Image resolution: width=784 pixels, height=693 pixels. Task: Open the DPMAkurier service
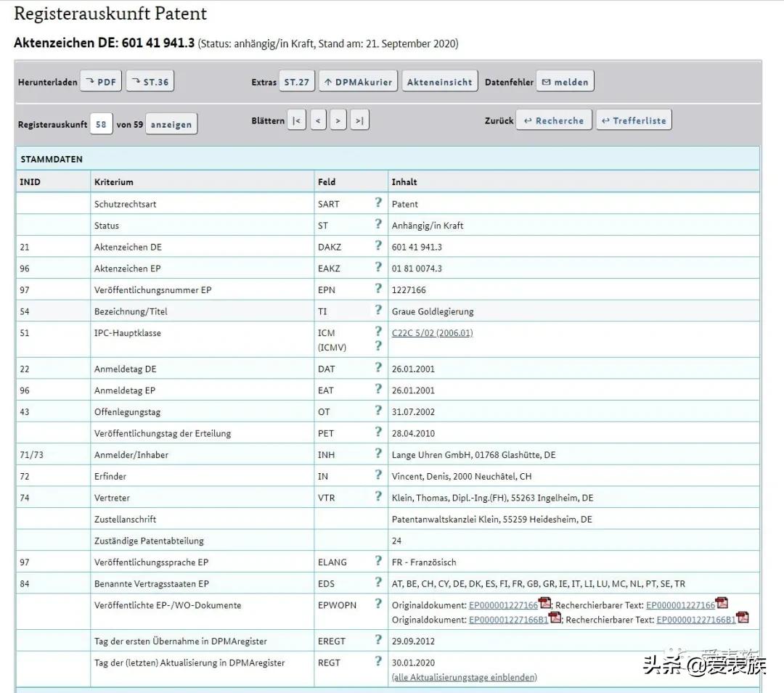pos(358,81)
